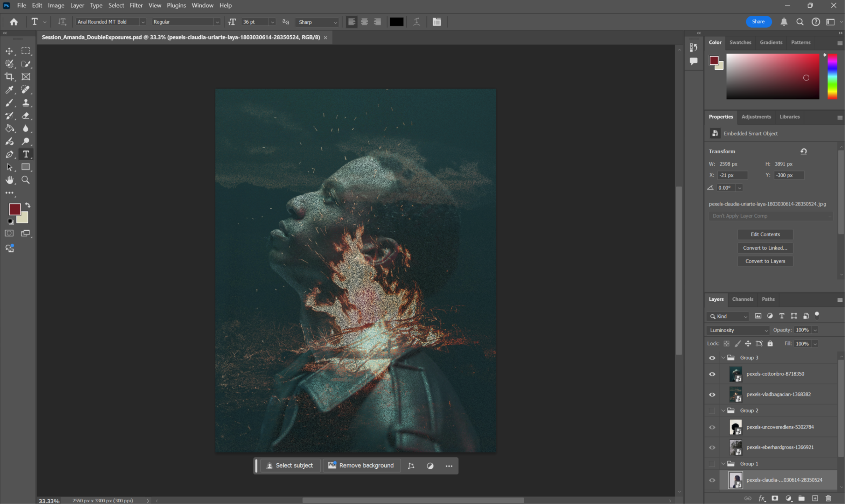Click the Edit Contents button
The height and width of the screenshot is (504, 845).
click(765, 234)
